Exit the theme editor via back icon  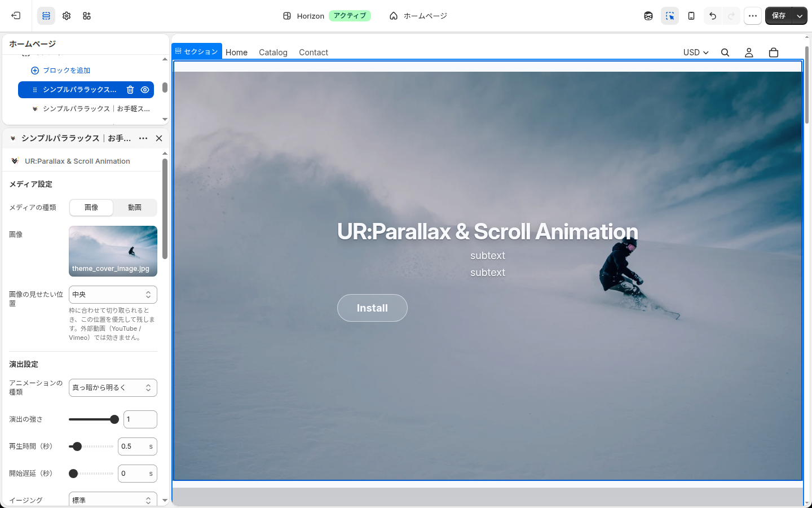pyautogui.click(x=16, y=16)
